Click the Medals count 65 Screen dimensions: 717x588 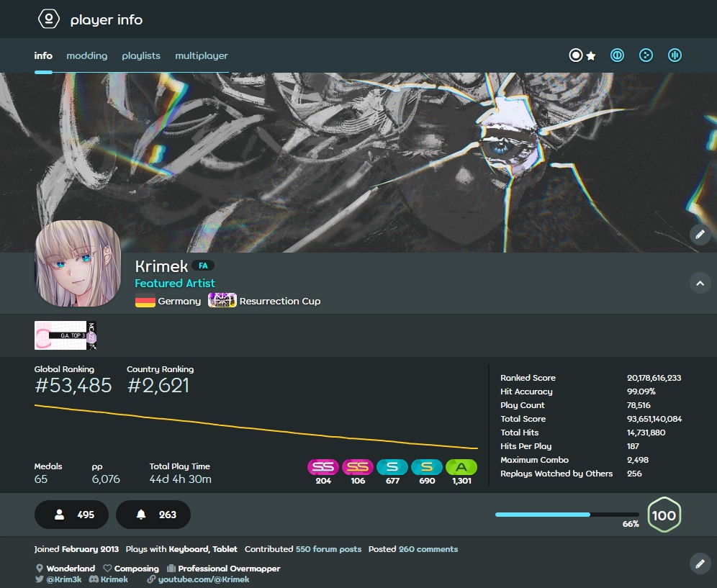pyautogui.click(x=41, y=479)
